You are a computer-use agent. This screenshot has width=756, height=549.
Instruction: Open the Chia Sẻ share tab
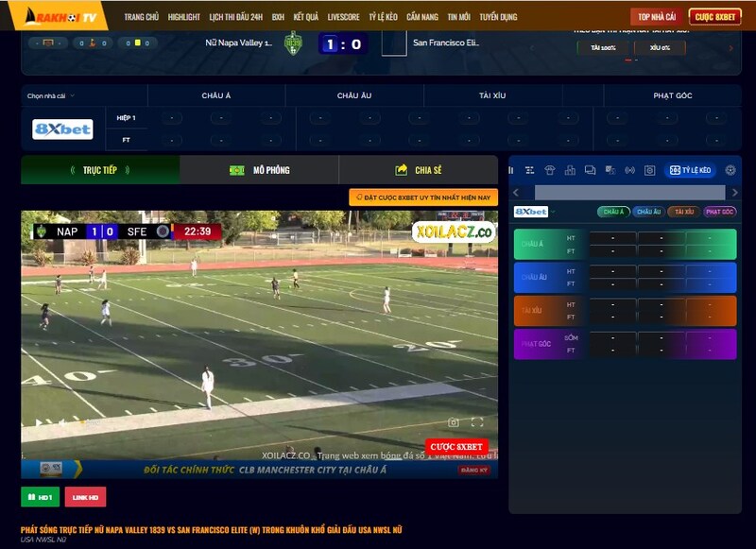[x=419, y=170]
